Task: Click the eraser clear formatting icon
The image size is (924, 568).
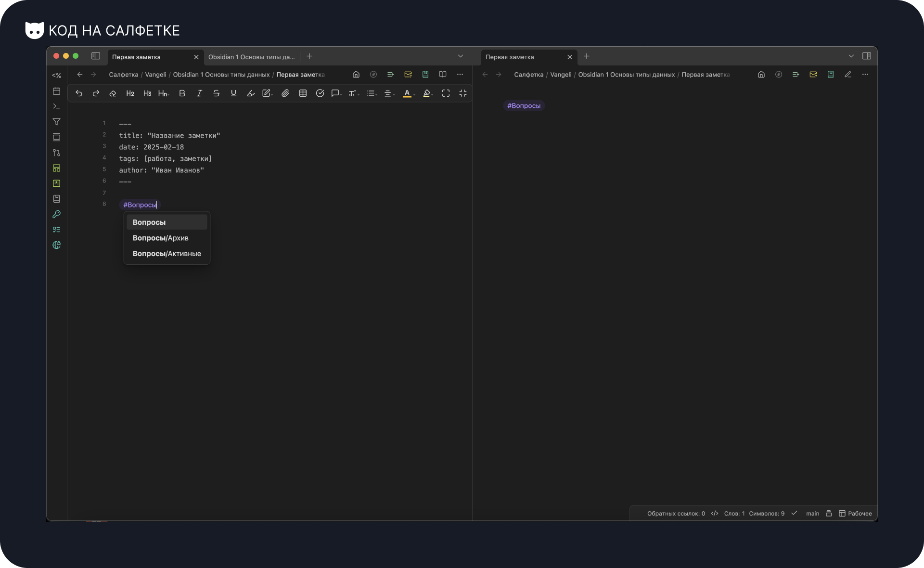Action: (x=113, y=93)
